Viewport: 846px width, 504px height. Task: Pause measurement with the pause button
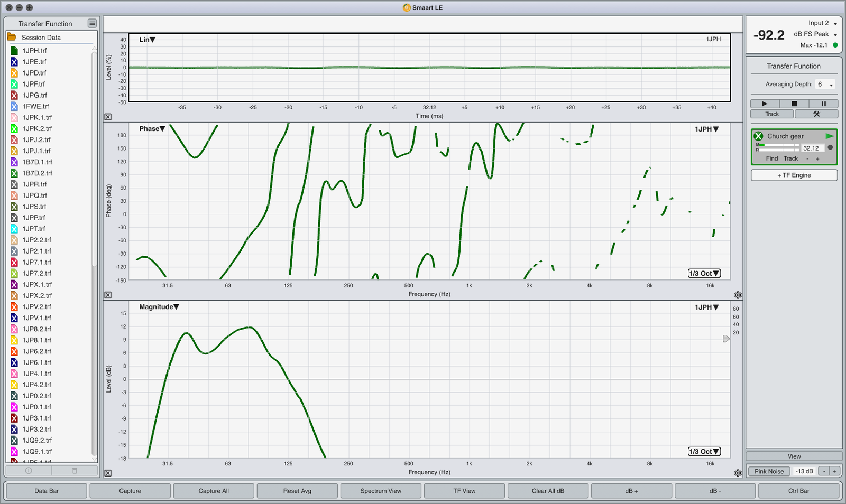pos(823,104)
